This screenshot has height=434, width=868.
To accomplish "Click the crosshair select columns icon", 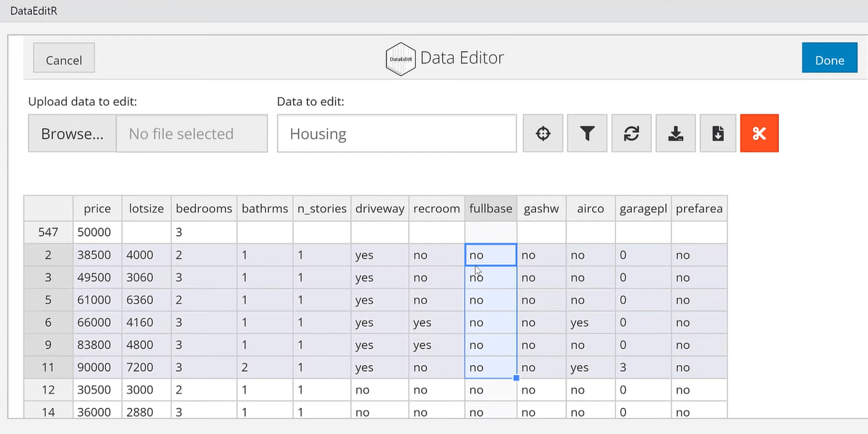I will coord(543,133).
